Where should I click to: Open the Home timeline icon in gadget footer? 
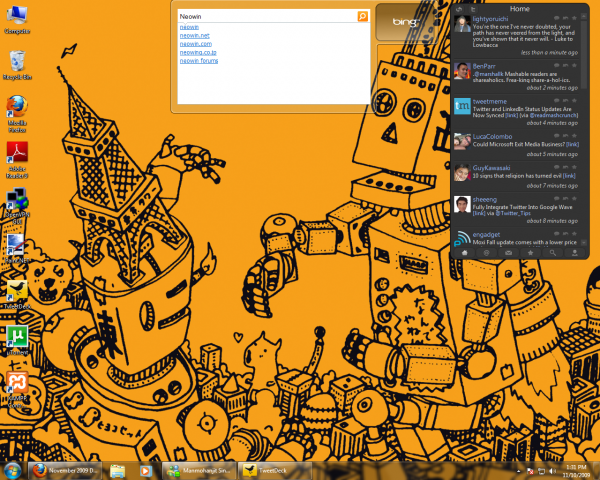click(465, 253)
